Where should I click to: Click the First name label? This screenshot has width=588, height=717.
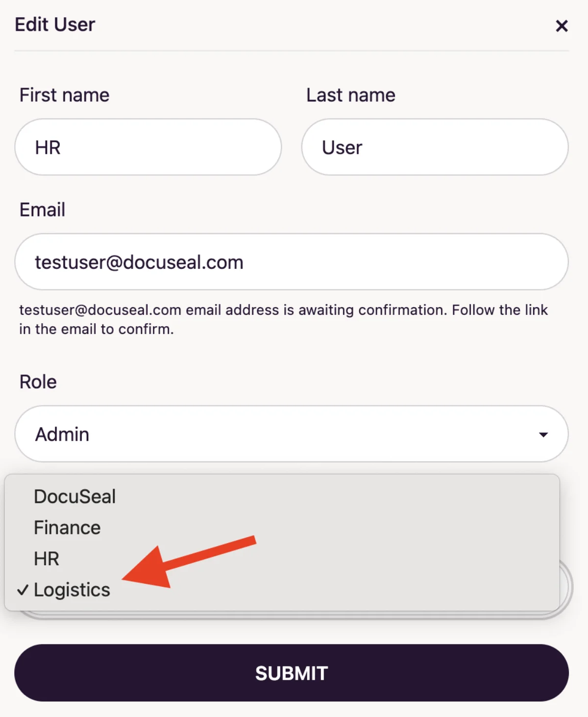pyautogui.click(x=64, y=95)
